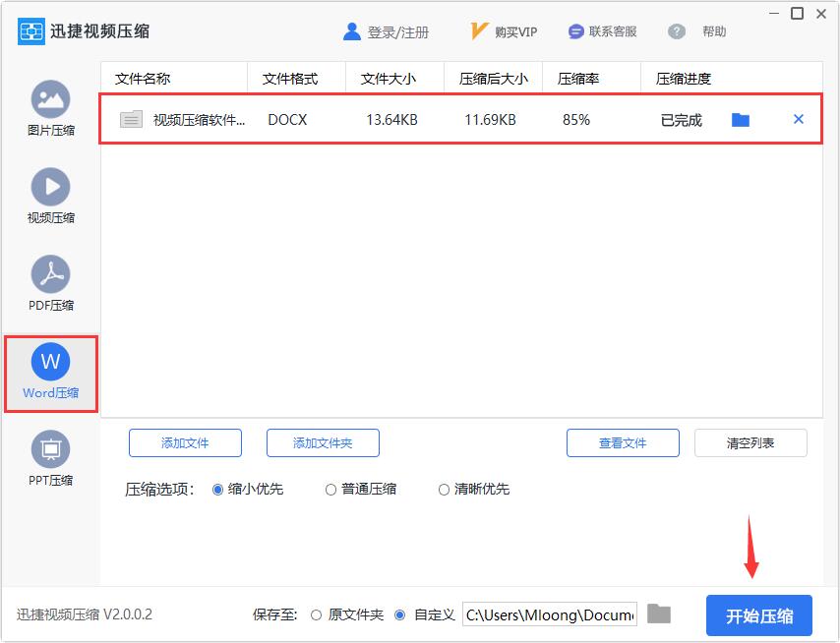Select file name 视频压缩软件...
The height and width of the screenshot is (643, 840).
click(199, 120)
